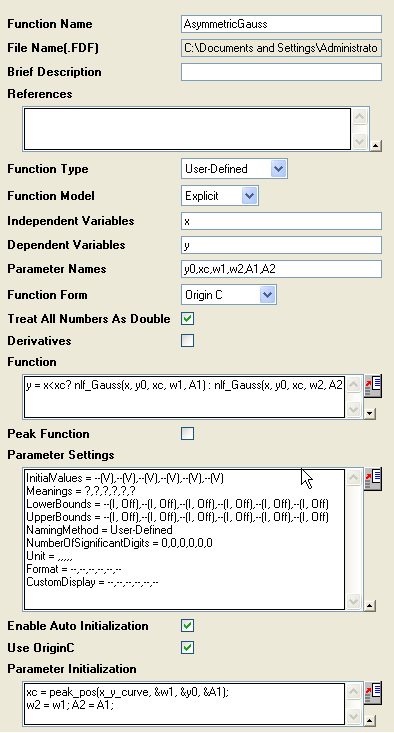Click References scrollbar up arrow

[359, 116]
